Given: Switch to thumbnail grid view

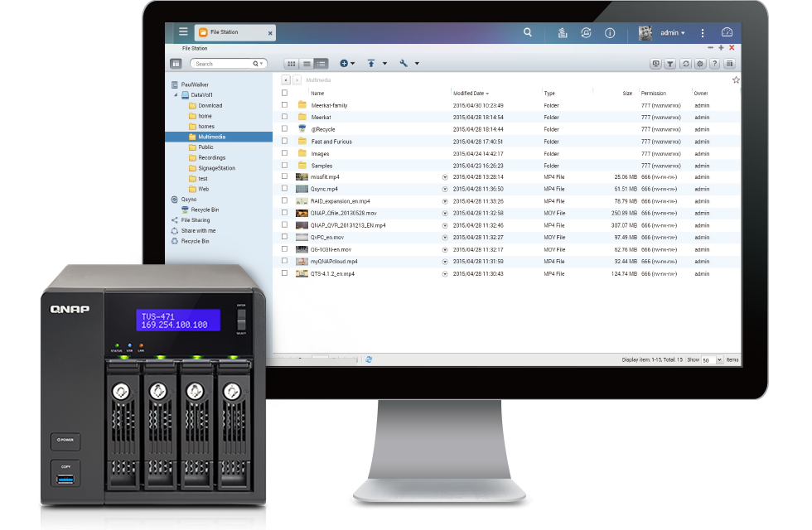Looking at the screenshot, I should (x=291, y=64).
